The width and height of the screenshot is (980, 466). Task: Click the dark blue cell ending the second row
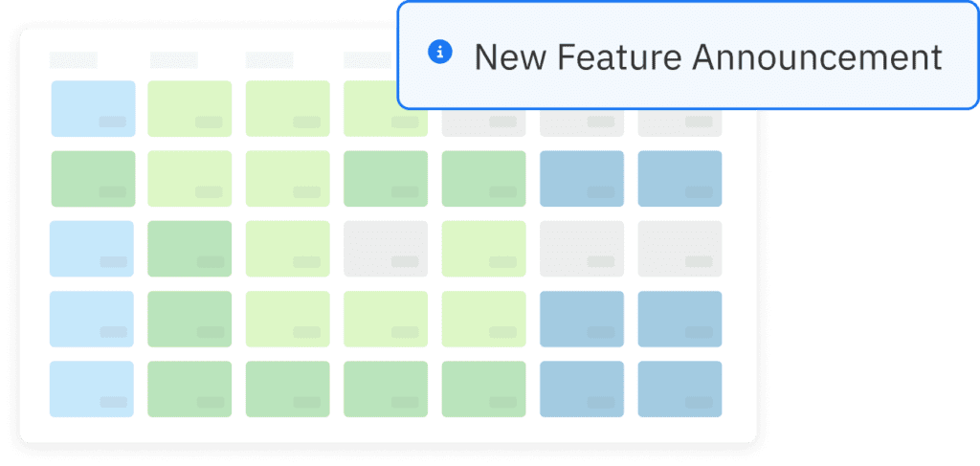coord(679,179)
